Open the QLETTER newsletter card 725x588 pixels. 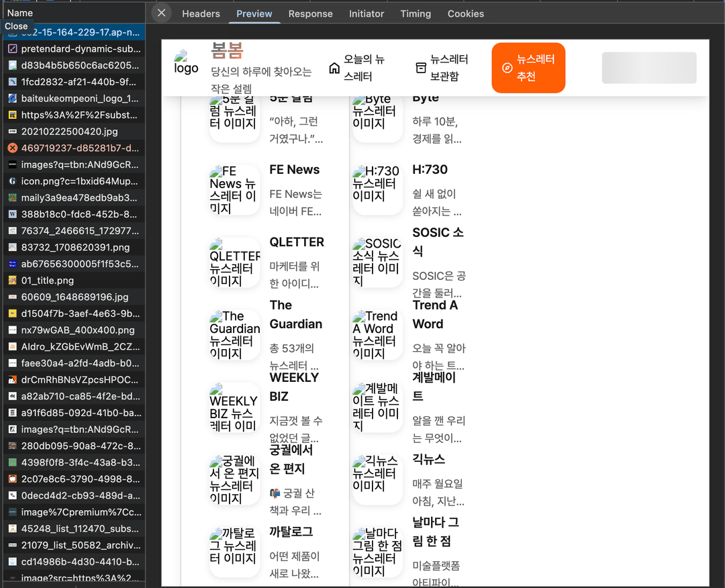coord(268,262)
